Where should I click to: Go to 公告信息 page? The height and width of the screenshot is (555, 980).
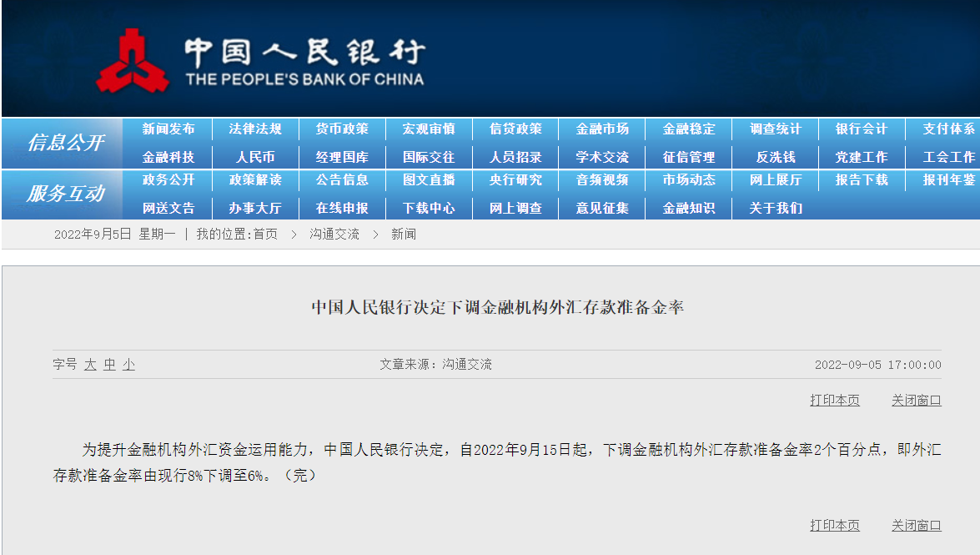pos(342,179)
